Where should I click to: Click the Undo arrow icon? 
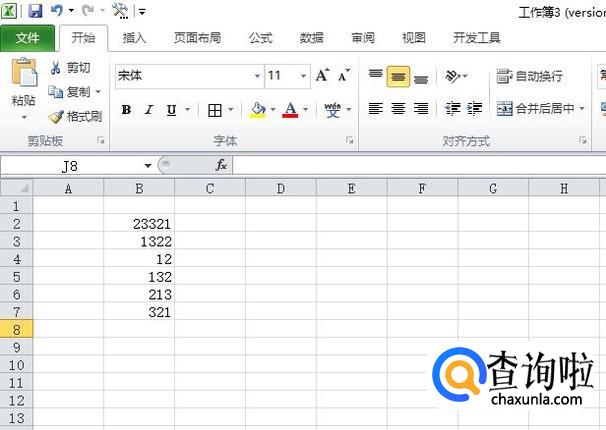point(57,10)
